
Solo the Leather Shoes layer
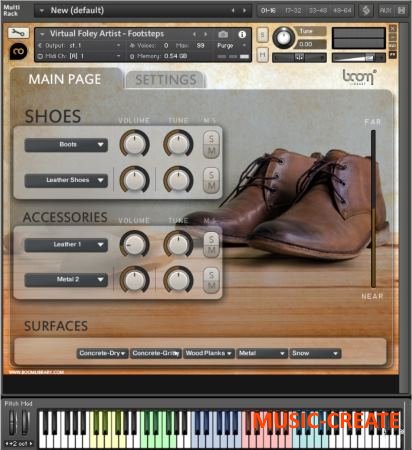point(211,174)
